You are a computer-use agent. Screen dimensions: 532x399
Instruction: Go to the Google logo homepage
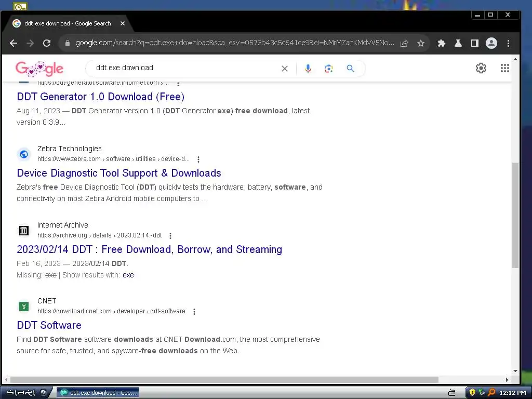coord(39,69)
